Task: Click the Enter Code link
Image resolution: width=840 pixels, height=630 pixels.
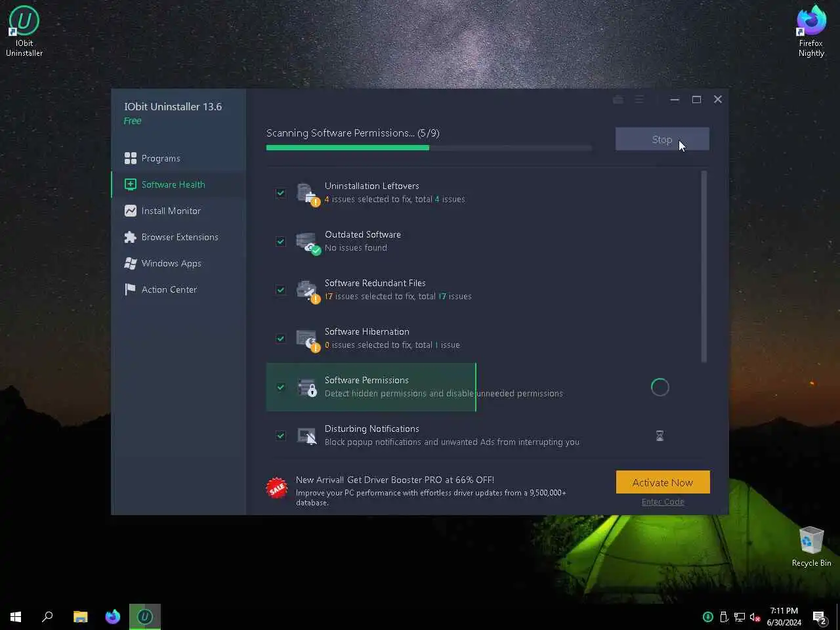Action: [x=663, y=502]
